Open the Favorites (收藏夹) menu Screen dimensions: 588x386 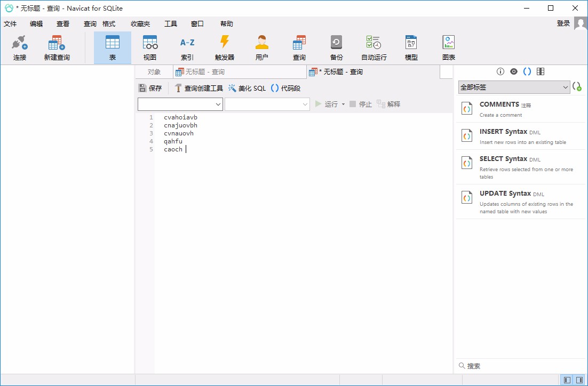[x=140, y=24]
